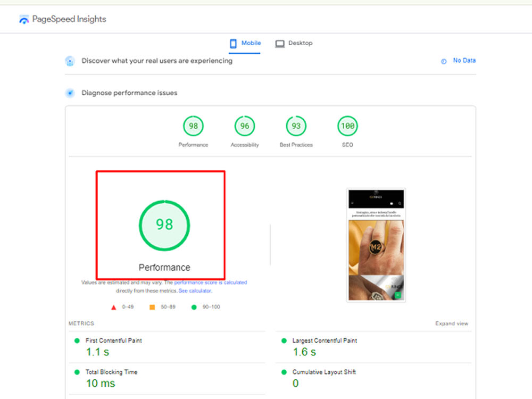
Task: Click the green dot beside Largest Contentful Paint
Action: [x=284, y=340]
